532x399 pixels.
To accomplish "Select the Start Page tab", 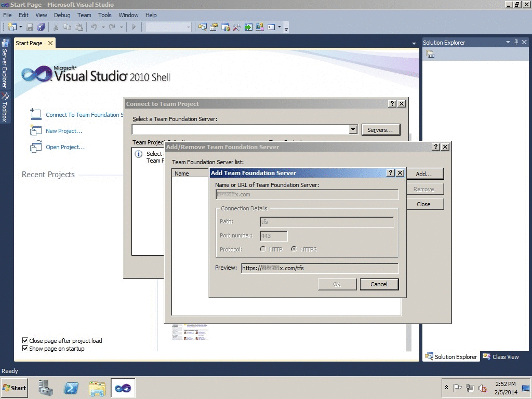I will click(x=29, y=43).
